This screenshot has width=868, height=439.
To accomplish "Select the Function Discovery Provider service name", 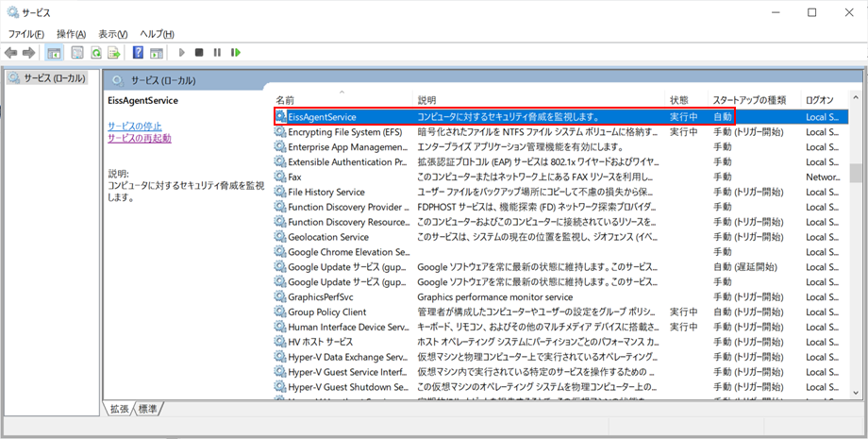I will pos(348,207).
